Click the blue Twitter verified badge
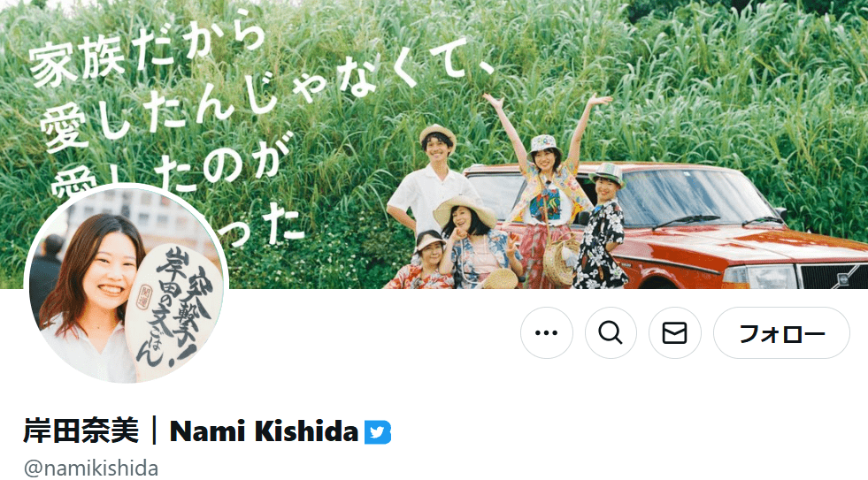This screenshot has height=480, width=868. [378, 432]
